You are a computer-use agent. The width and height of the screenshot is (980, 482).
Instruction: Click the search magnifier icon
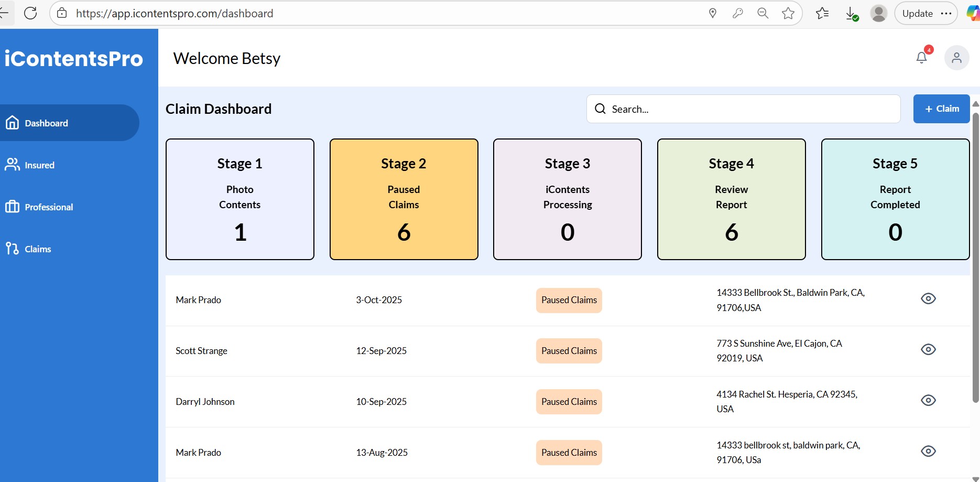pos(600,109)
